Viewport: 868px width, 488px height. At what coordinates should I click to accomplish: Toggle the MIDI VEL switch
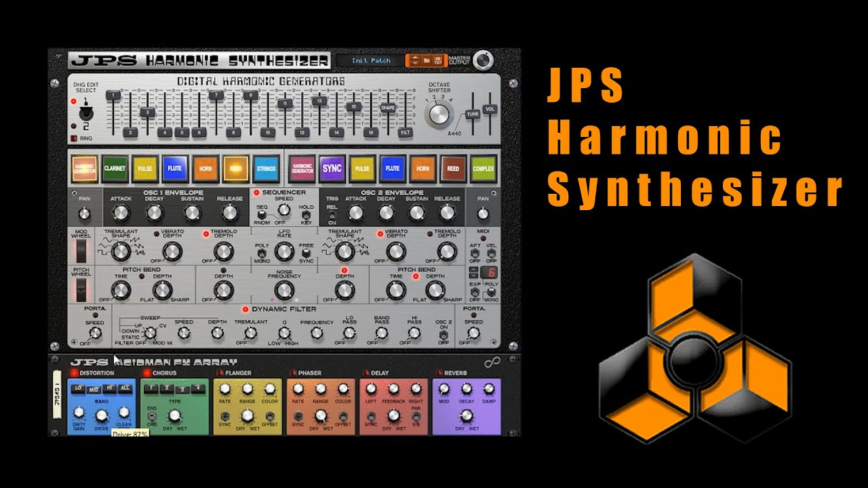click(x=491, y=253)
